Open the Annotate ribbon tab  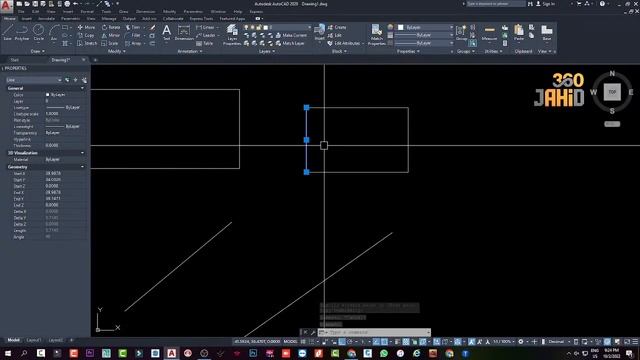(46, 18)
